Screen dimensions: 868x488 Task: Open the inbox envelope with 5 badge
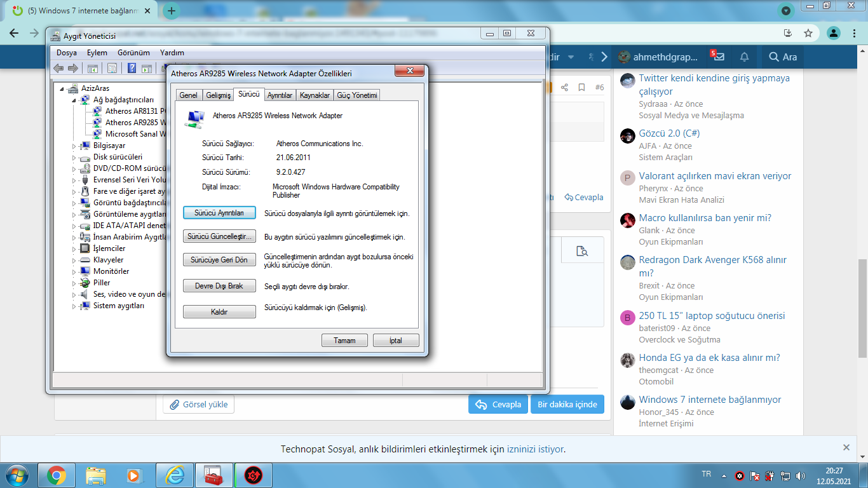(718, 57)
